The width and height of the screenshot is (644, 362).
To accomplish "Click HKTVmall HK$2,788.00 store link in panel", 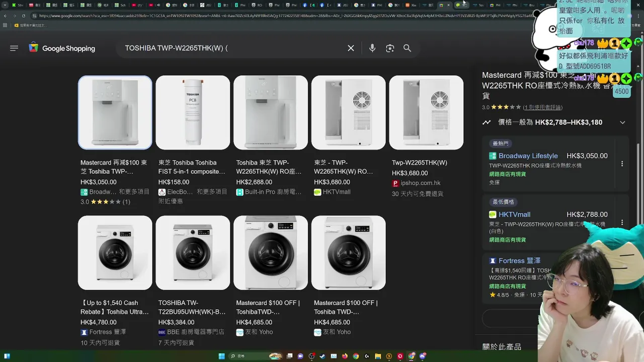I will 514,214.
